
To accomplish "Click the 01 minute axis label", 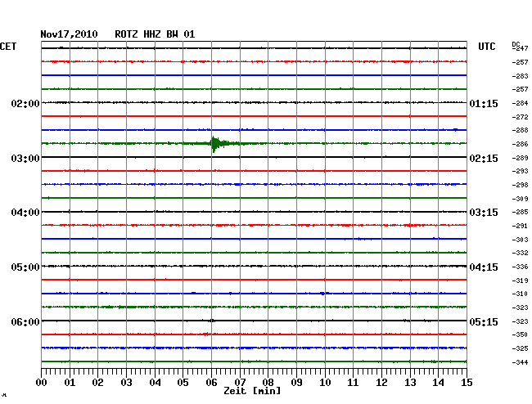I will 70,383.
